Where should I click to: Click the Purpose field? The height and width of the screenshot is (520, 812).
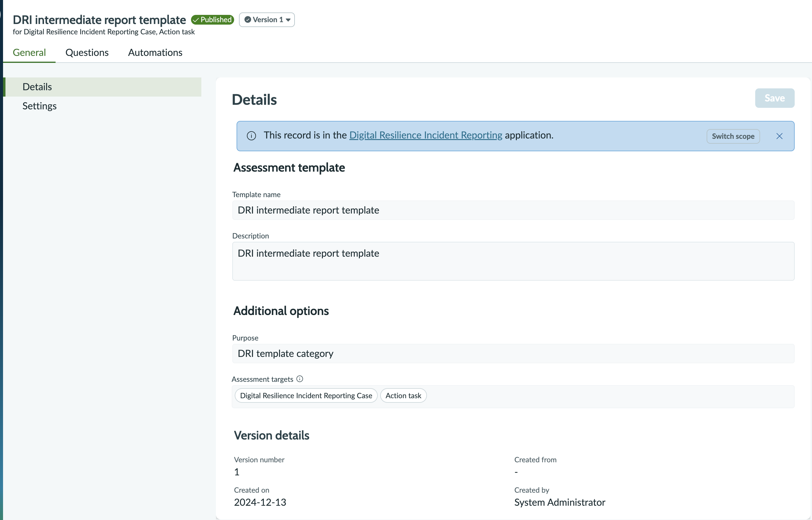[513, 354]
